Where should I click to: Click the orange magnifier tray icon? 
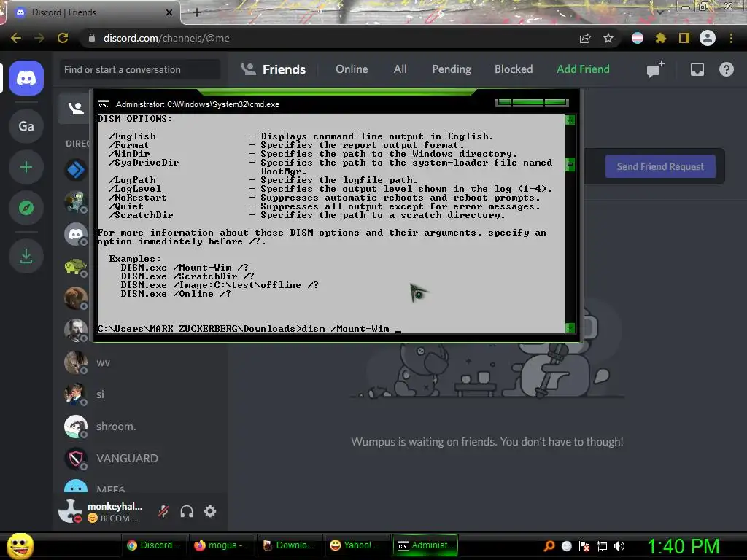[x=549, y=546]
